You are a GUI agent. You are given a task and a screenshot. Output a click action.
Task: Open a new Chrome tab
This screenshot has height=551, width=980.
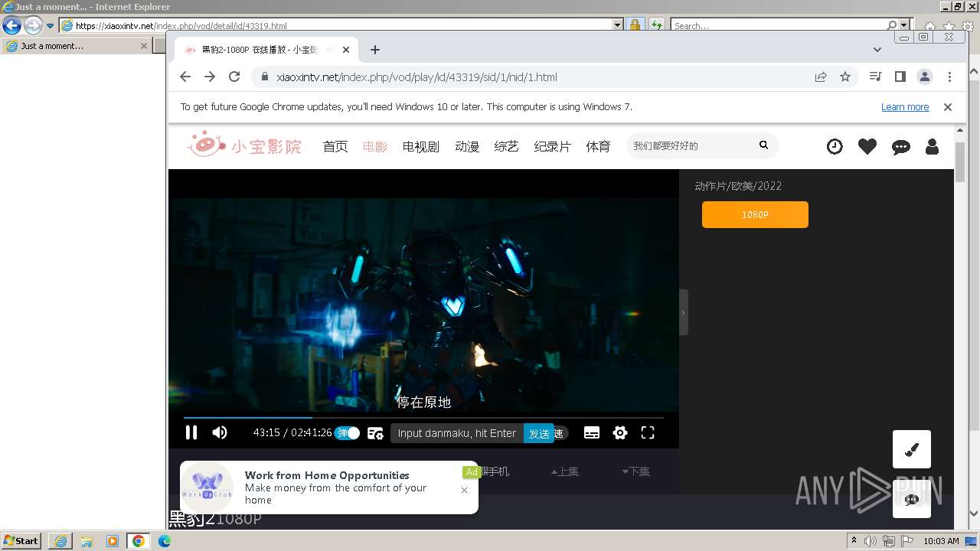click(x=375, y=50)
